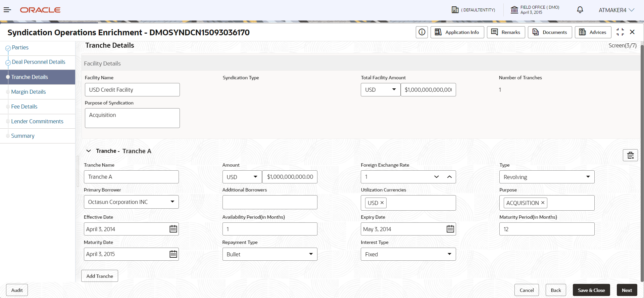Click the information icon in the header
The width and height of the screenshot is (644, 298).
[x=422, y=32]
